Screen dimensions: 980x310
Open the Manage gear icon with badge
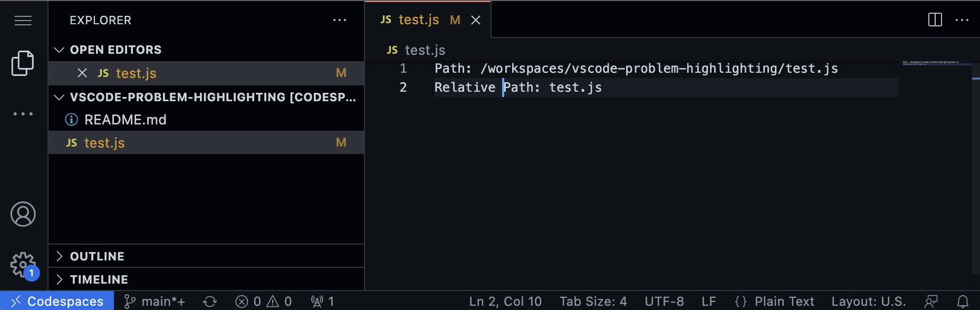coord(22,264)
